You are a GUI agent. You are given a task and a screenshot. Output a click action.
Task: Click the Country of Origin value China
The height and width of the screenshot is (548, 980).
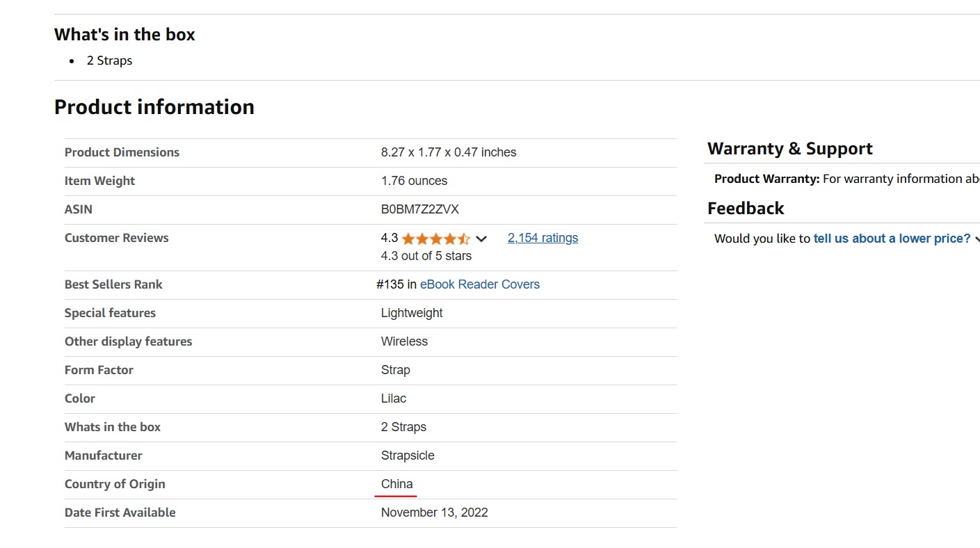(x=397, y=484)
